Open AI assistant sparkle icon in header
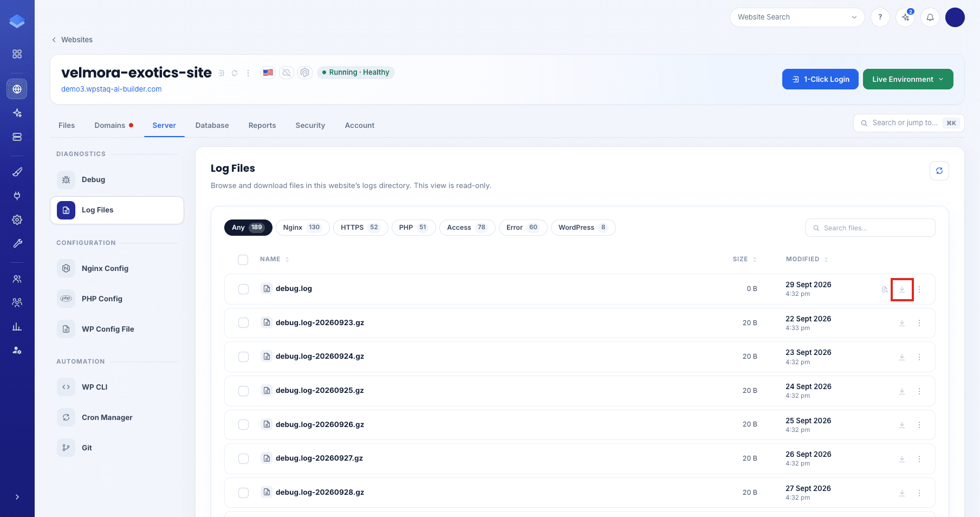980x517 pixels. click(x=905, y=17)
